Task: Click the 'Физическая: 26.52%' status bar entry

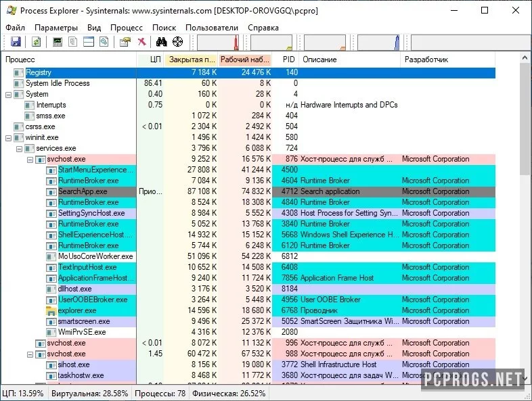Action: tap(229, 394)
